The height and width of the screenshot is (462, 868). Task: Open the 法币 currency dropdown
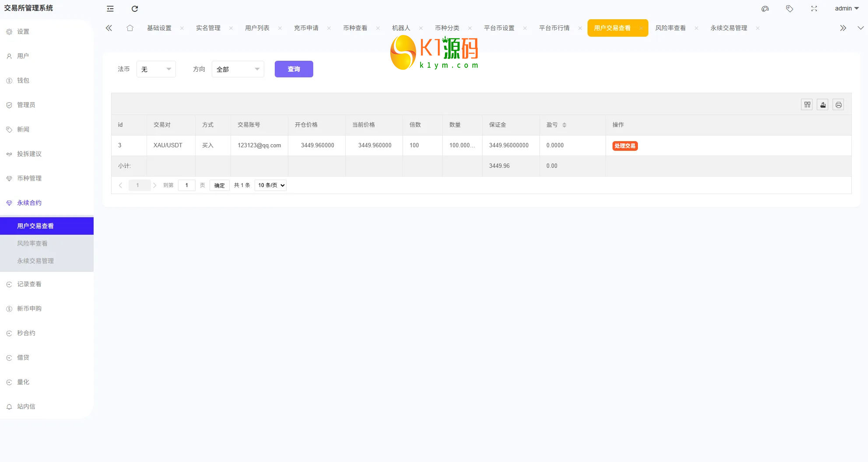156,69
